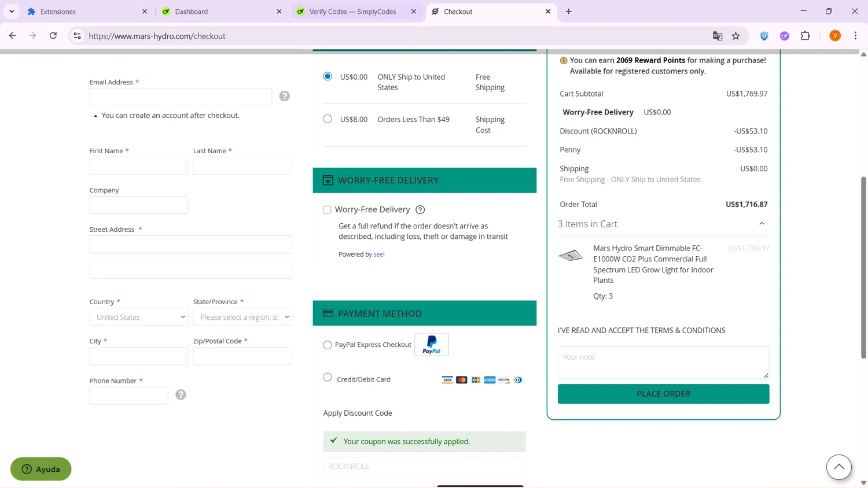This screenshot has height=488, width=868.
Task: Open the Worry-Free Delivery info question mark
Action: point(420,210)
